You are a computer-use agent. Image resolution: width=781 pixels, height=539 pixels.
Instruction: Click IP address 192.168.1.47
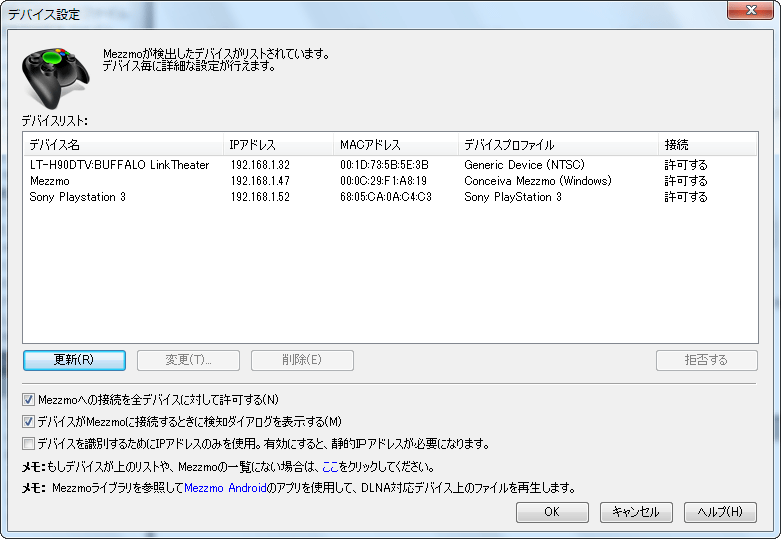coord(260,181)
